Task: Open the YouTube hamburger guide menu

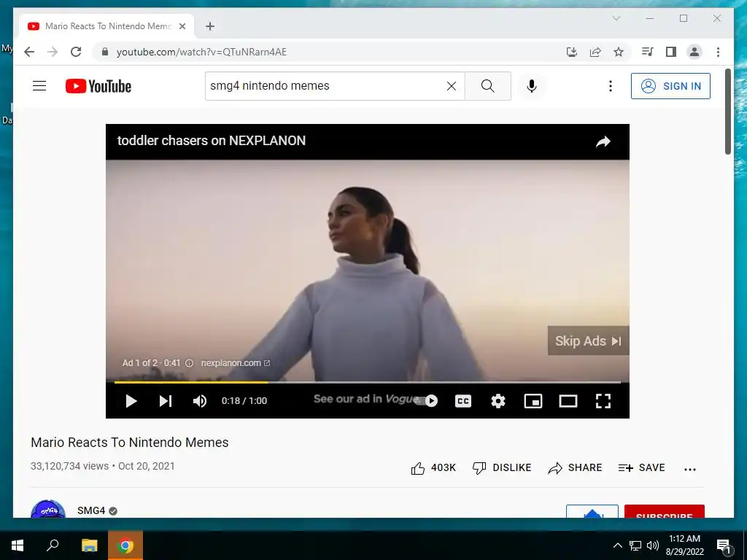Action: coord(39,86)
